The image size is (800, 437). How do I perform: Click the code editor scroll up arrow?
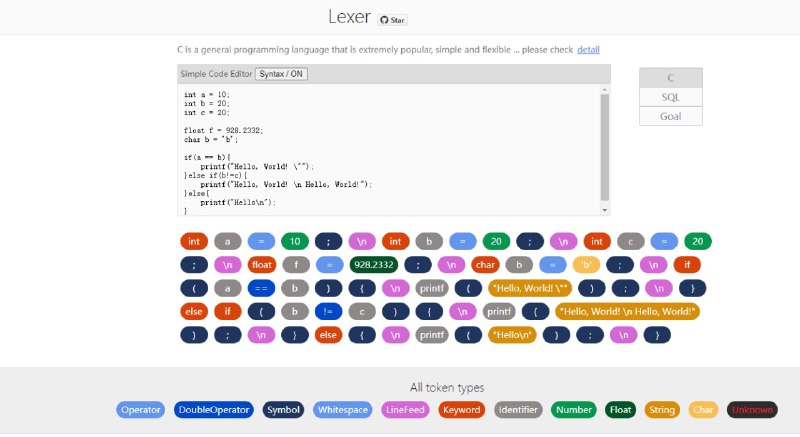(x=604, y=90)
